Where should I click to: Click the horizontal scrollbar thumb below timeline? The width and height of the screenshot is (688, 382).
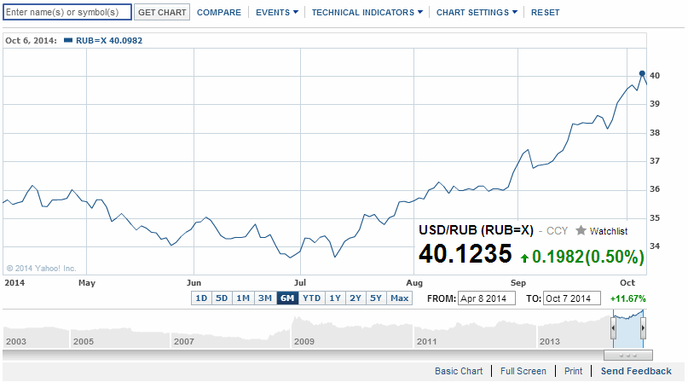click(628, 355)
